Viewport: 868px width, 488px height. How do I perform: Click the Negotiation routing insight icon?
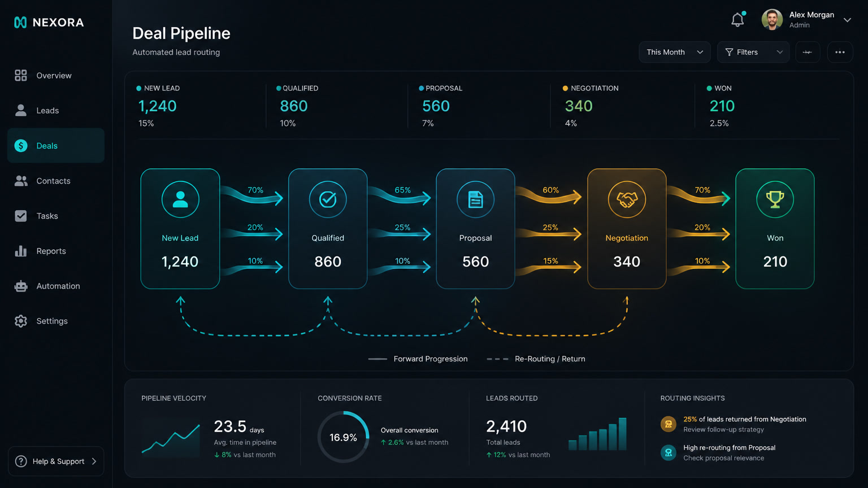669,424
